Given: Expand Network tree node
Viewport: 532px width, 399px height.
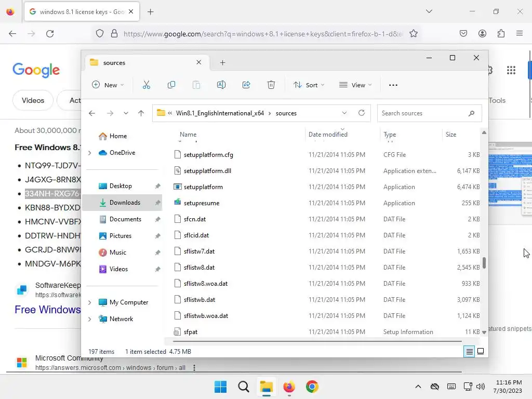Looking at the screenshot, I should pyautogui.click(x=89, y=319).
